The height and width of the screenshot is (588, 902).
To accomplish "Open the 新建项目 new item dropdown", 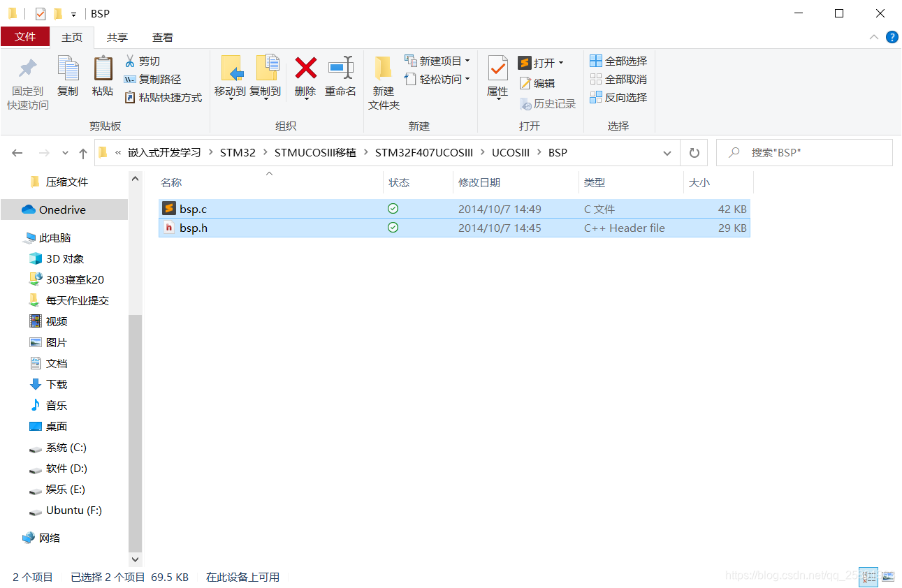I will pyautogui.click(x=437, y=61).
